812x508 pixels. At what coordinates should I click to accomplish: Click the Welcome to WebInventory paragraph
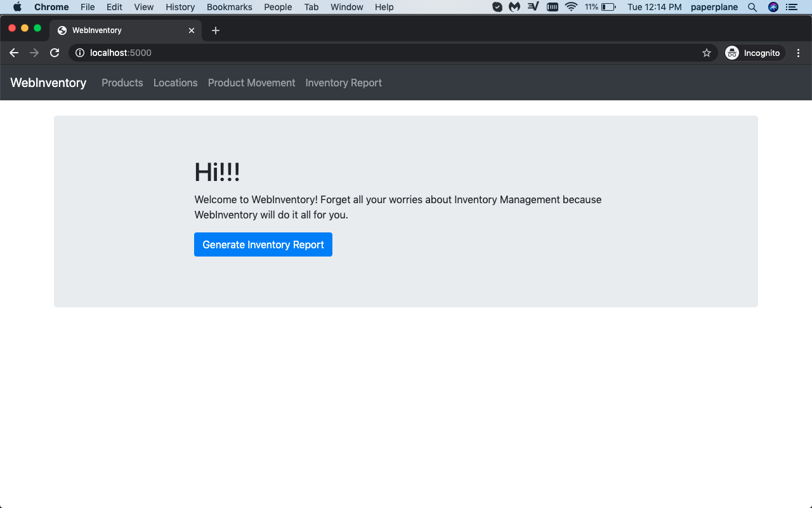click(398, 207)
